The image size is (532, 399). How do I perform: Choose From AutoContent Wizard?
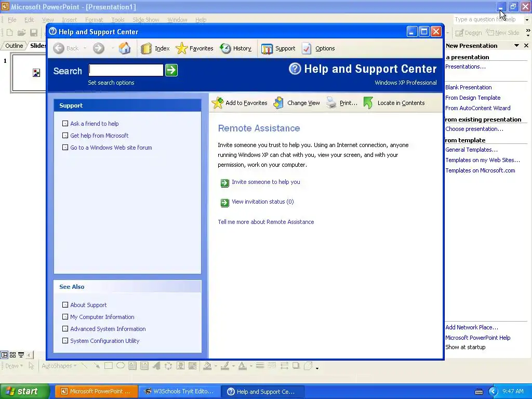tap(478, 108)
